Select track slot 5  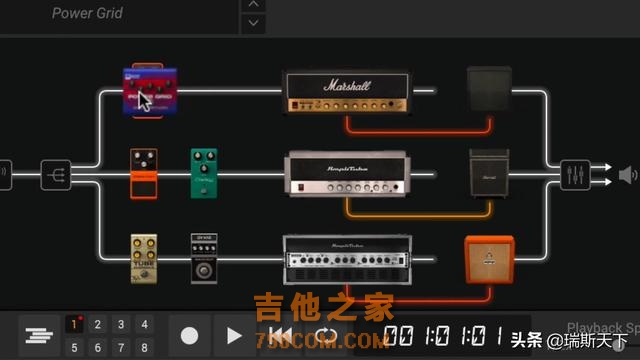[74, 348]
